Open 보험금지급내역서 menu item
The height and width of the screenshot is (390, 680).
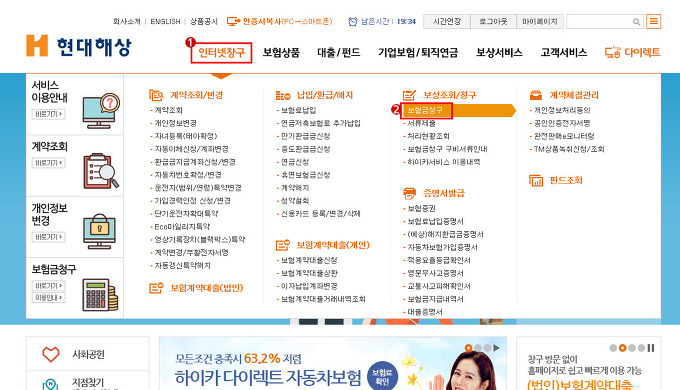[x=435, y=299]
